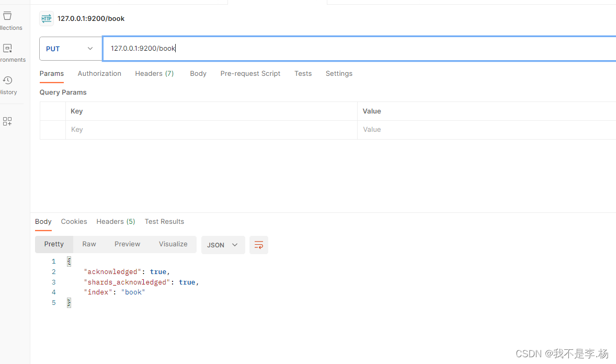Open the Collections sidebar icon
616x364 pixels.
[7, 16]
